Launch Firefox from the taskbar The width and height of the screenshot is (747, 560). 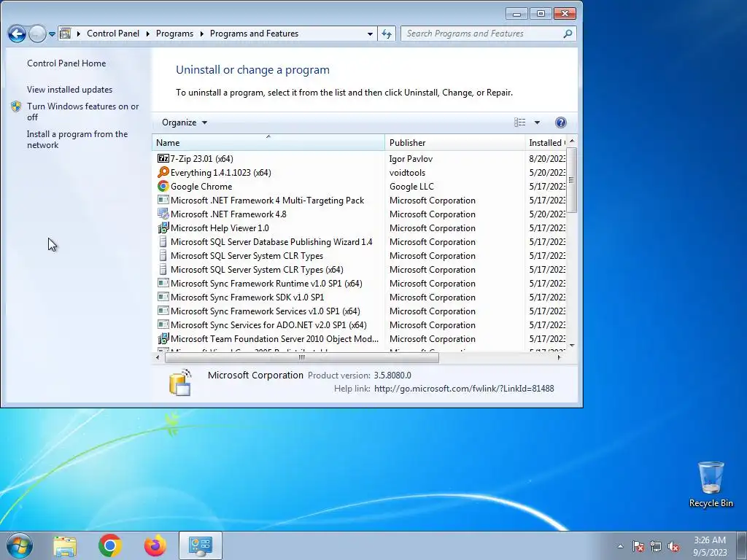click(x=155, y=545)
